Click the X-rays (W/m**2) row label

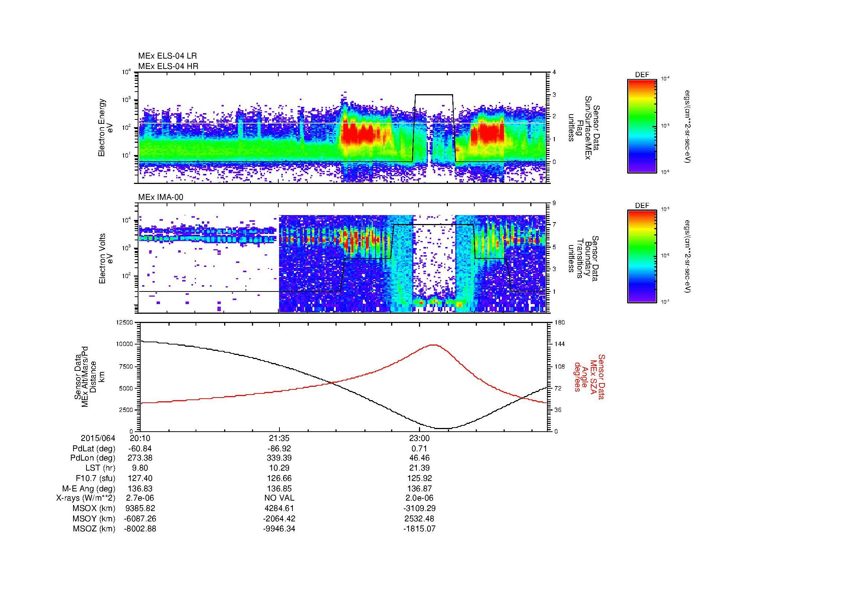click(85, 498)
